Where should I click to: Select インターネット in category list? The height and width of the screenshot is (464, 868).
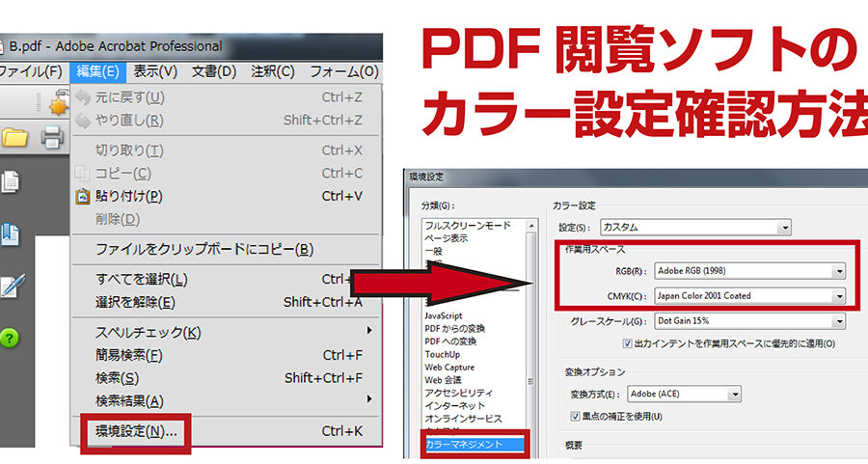pyautogui.click(x=454, y=405)
